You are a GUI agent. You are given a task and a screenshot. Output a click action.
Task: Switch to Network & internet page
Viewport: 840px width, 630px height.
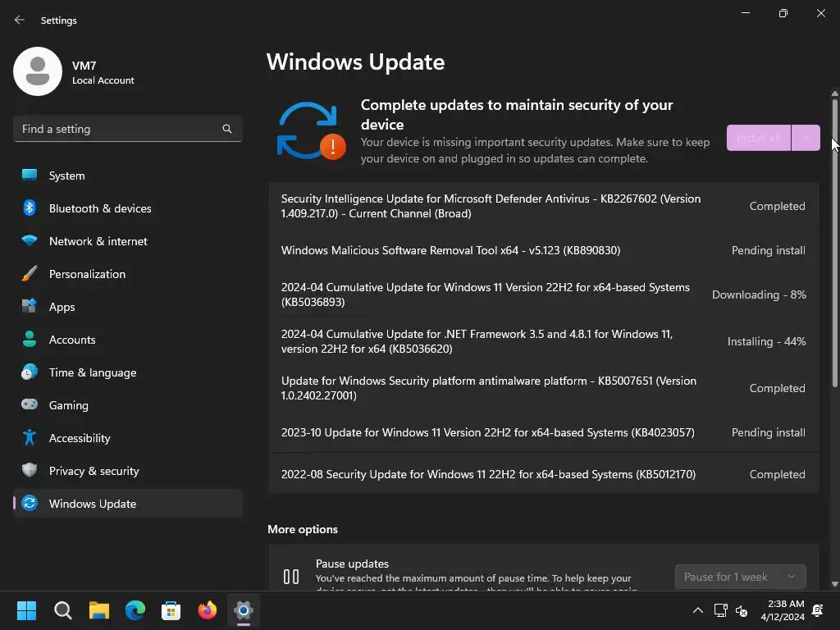tap(98, 241)
